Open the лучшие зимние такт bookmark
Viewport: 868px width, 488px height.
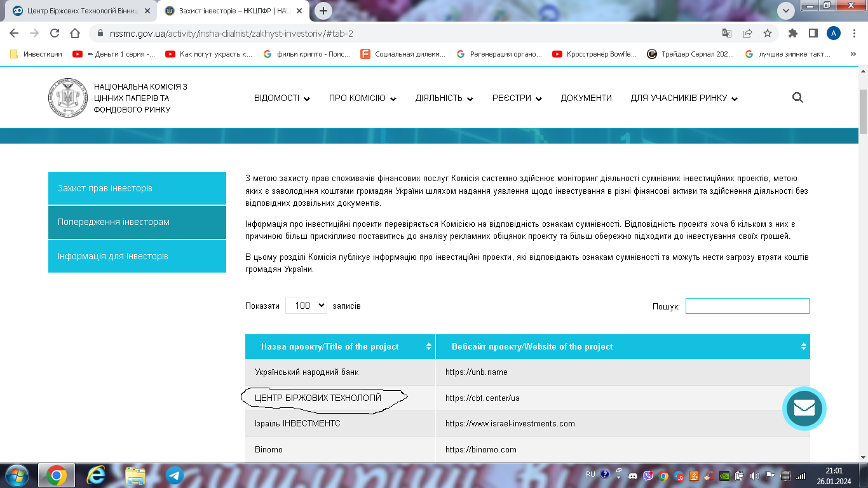click(x=788, y=54)
